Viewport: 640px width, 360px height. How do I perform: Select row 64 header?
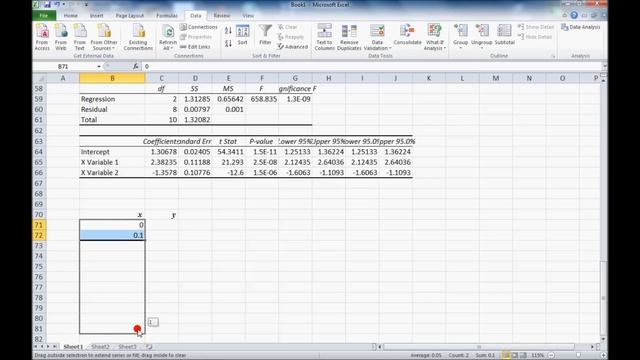click(x=39, y=152)
